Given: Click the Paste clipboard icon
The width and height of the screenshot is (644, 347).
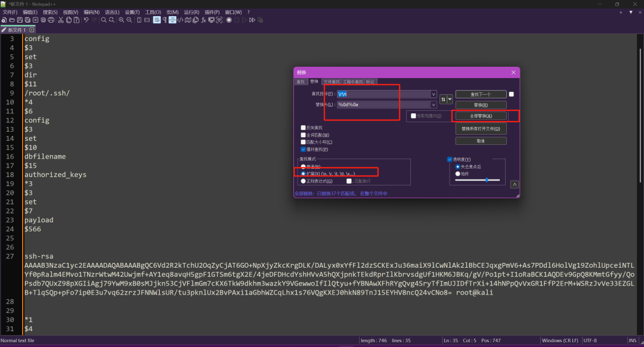Looking at the screenshot, I should point(76,20).
